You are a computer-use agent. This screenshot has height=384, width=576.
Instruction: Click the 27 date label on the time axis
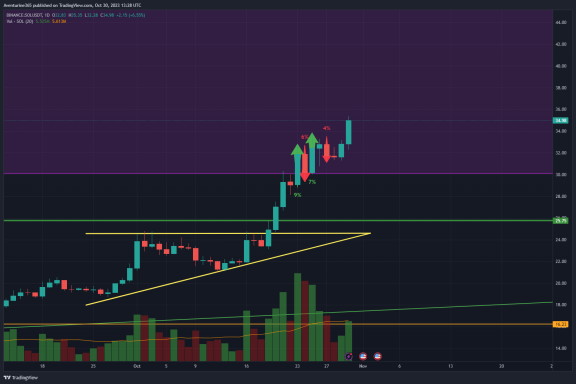(326, 366)
